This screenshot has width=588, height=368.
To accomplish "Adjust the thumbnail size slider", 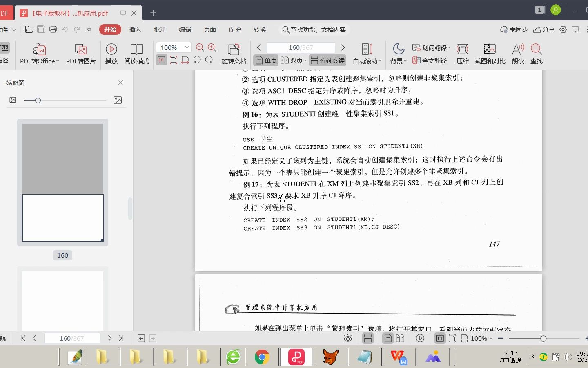I will coord(38,100).
